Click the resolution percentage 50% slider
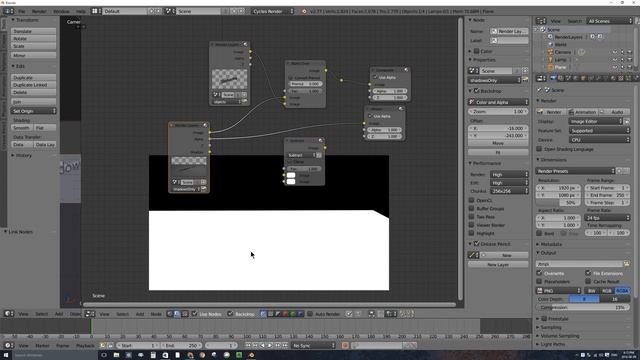 point(558,202)
